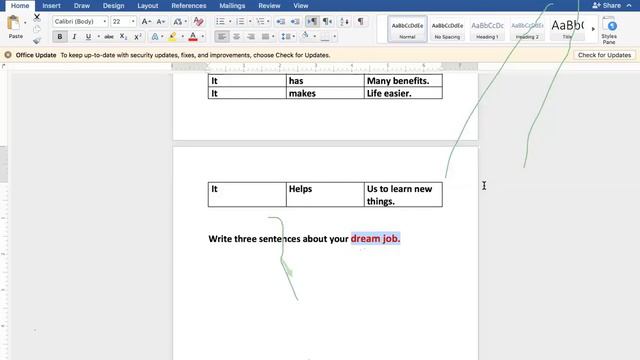Viewport: 640px width, 360px height.
Task: Open the View tab
Action: [301, 6]
